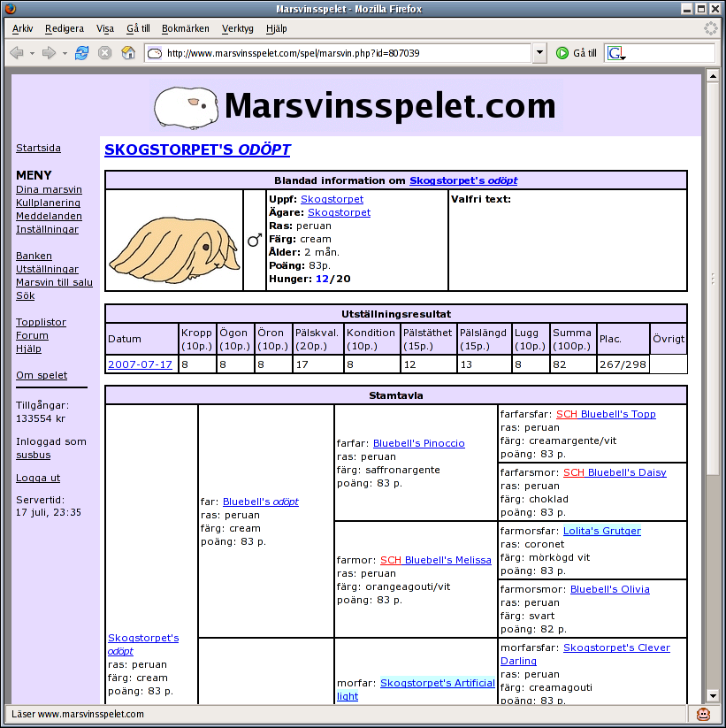
Task: Expand the address bar URL history dropdown
Action: 539,53
